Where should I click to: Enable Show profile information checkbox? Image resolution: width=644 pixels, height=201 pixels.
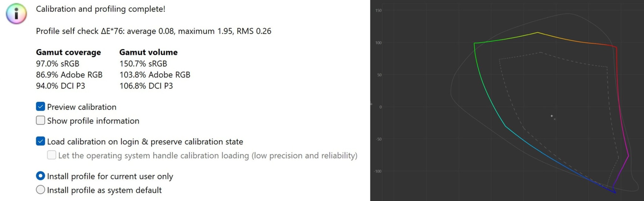(x=41, y=120)
